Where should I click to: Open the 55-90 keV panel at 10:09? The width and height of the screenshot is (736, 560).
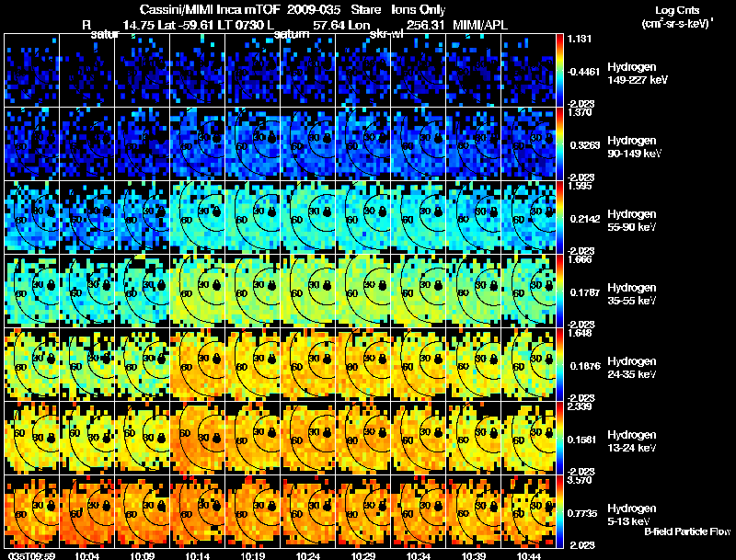point(143,218)
